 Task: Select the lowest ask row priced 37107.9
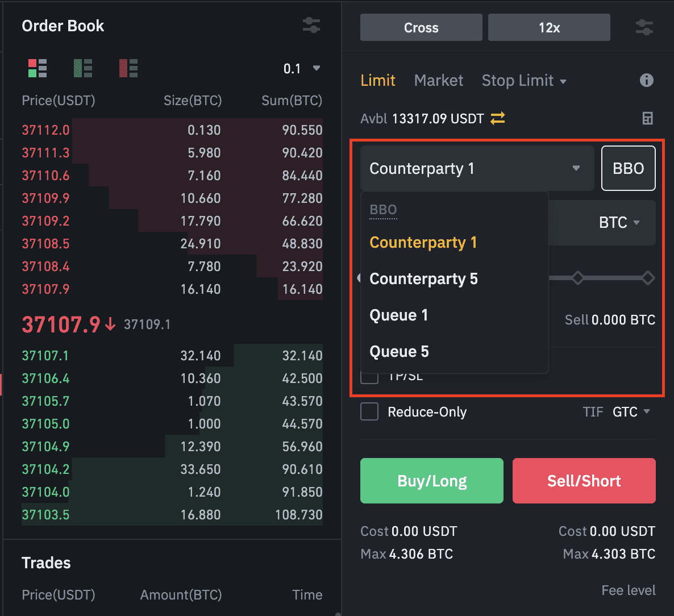[x=172, y=289]
